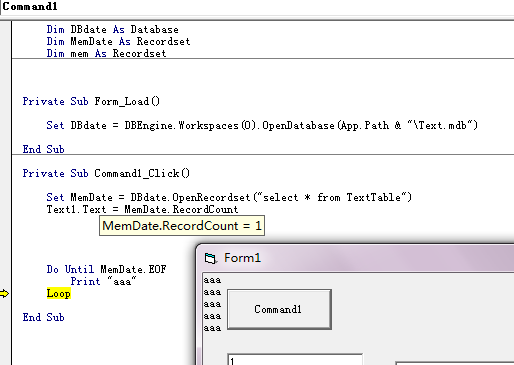
Task: Click the Form1 window icon
Action: 210,258
